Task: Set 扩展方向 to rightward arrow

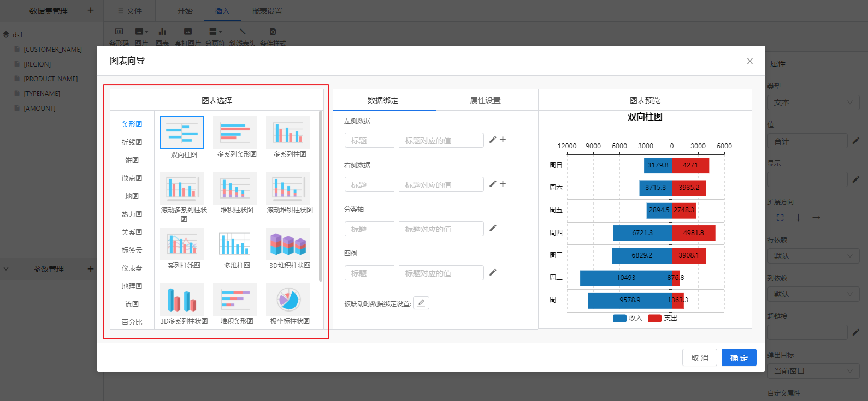Action: coord(816,218)
